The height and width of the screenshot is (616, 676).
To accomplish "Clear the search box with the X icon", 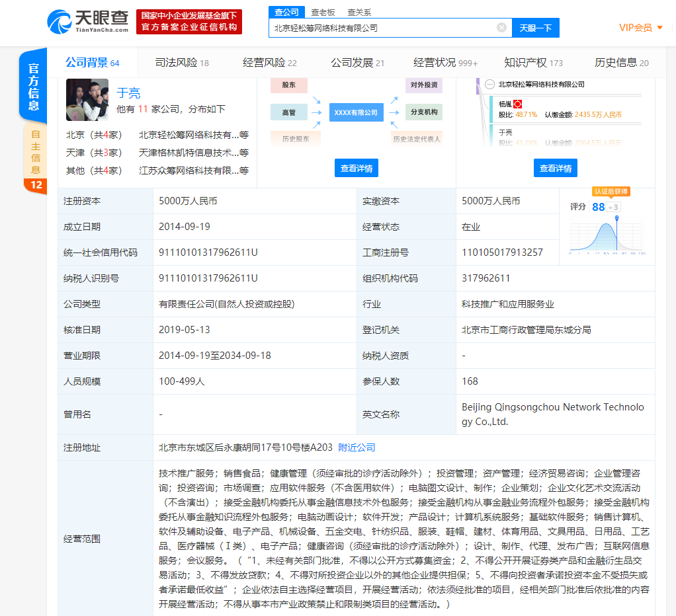I will (501, 28).
